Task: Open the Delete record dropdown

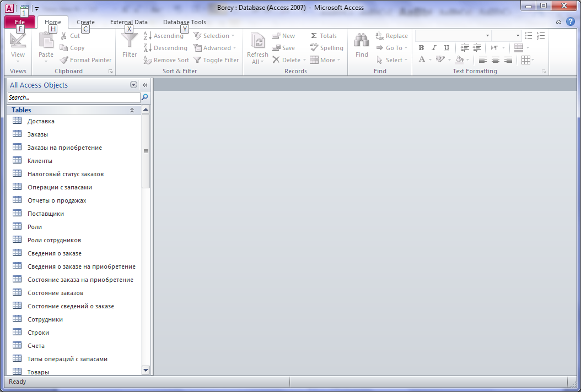Action: click(x=305, y=60)
